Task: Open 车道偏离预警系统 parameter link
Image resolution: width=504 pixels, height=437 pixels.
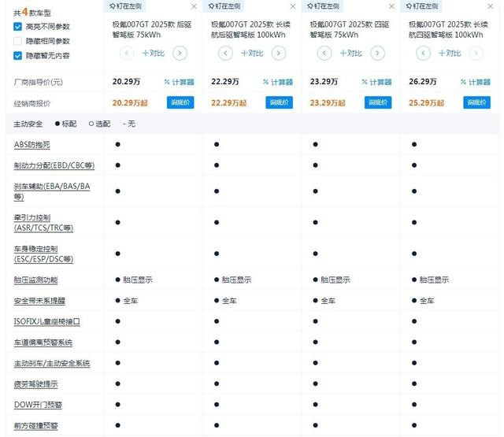Action: click(x=43, y=343)
